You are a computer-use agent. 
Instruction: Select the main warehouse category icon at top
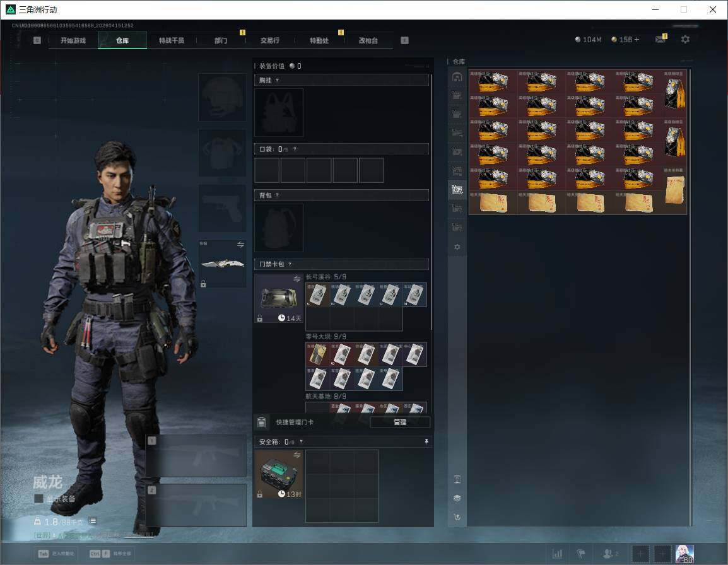point(457,77)
